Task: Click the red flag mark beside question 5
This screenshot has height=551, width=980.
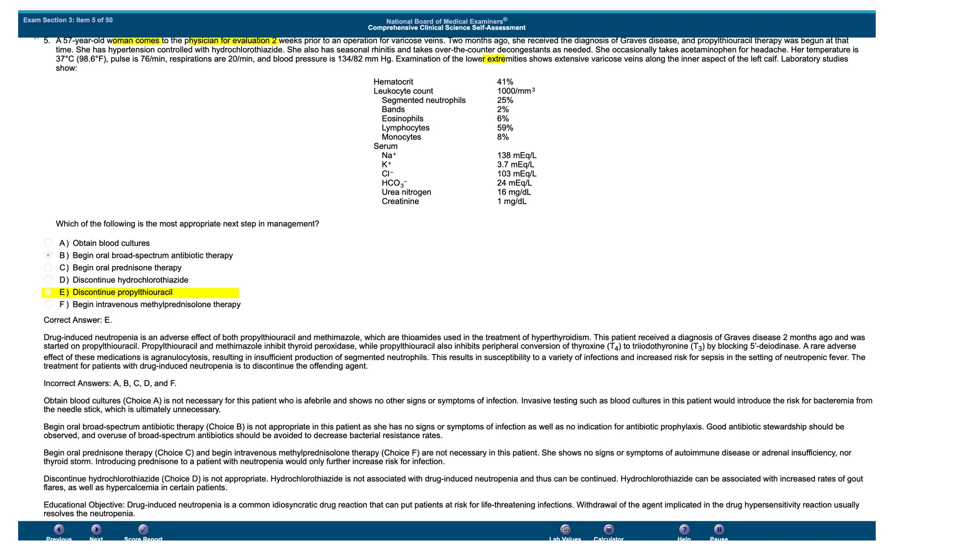Action: pyautogui.click(x=36, y=39)
